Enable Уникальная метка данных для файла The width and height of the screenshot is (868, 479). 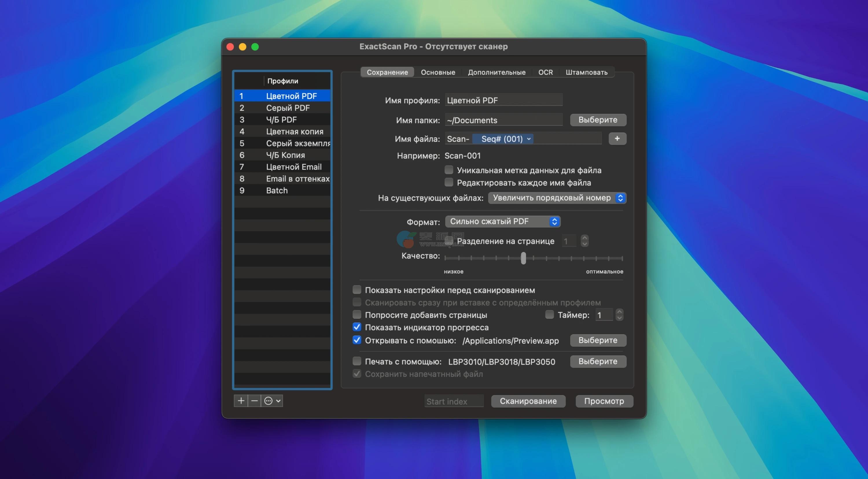click(x=448, y=170)
